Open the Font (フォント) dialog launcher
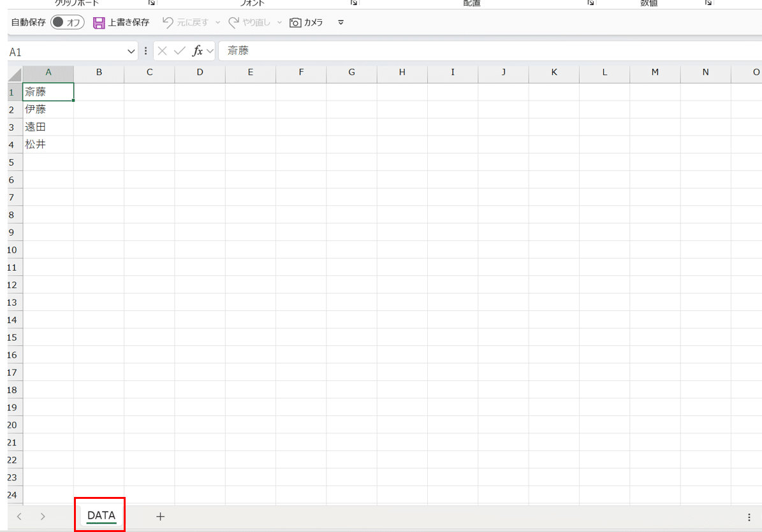 [x=353, y=3]
